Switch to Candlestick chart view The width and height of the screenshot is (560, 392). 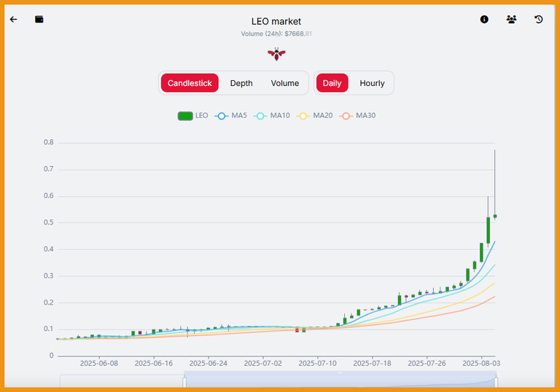click(190, 83)
